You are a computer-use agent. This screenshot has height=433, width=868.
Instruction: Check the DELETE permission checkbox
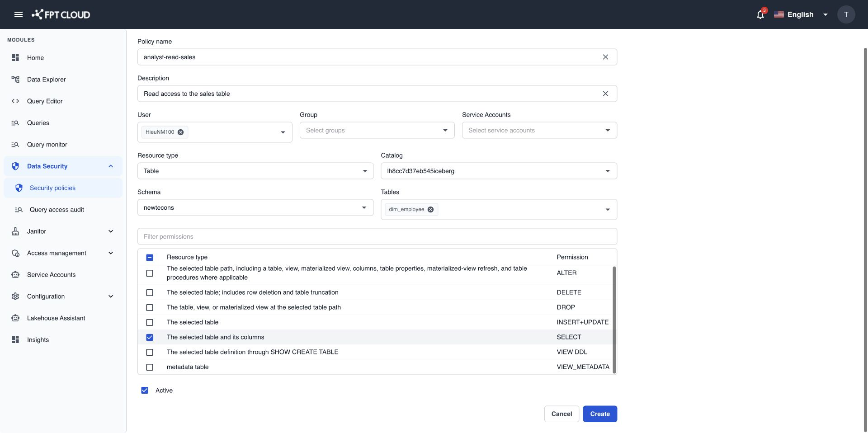click(x=150, y=292)
